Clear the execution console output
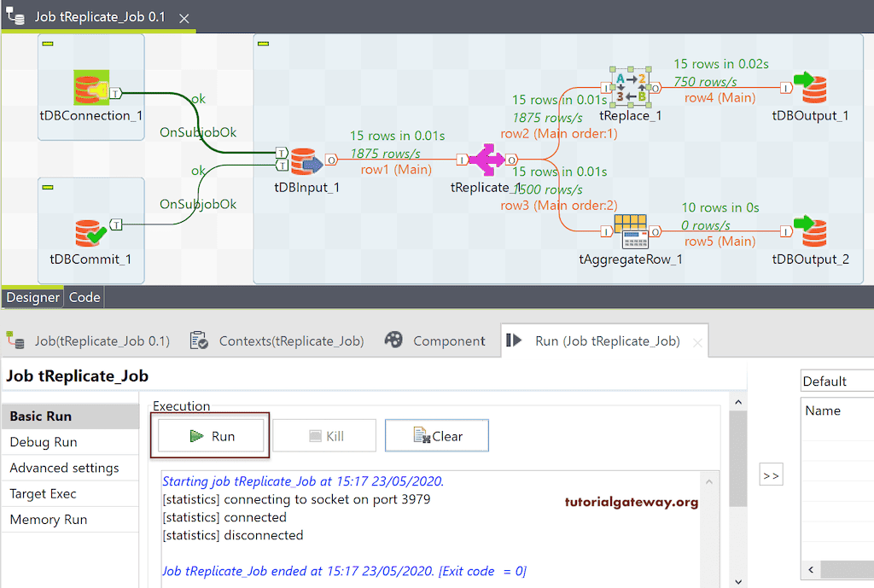 (x=436, y=435)
